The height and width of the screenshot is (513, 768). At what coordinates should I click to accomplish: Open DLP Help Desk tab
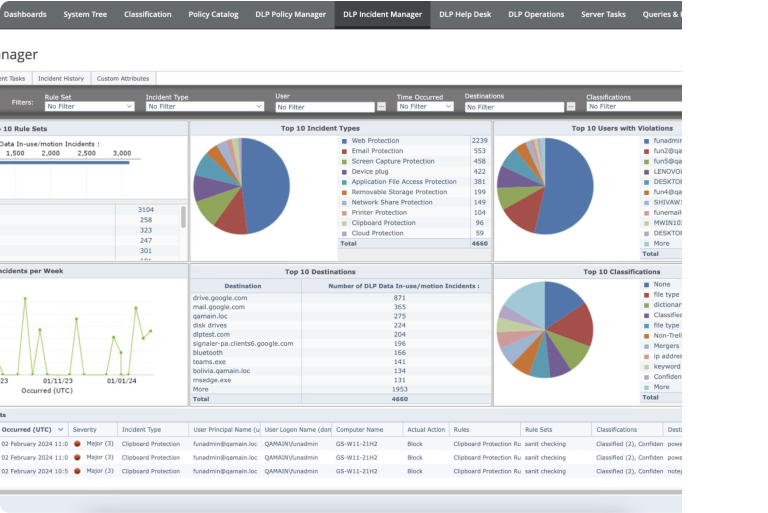pyautogui.click(x=465, y=14)
